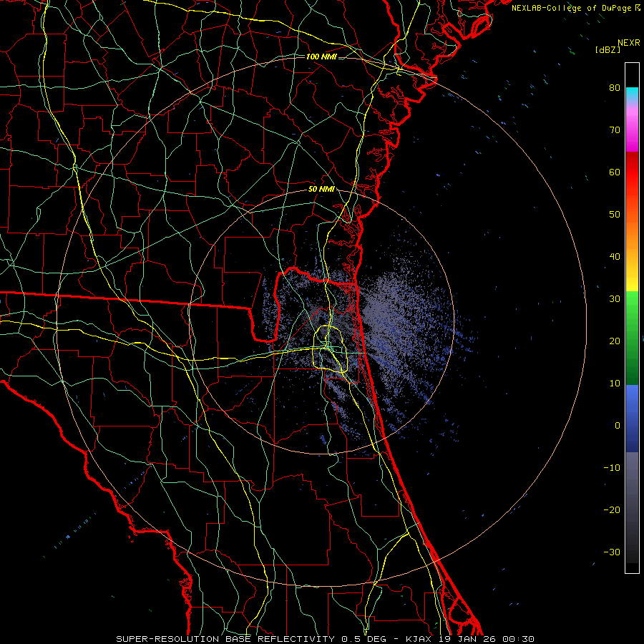Screen dimensions: 644x644
Task: Click the NEXR label above the color scale
Action: coord(629,43)
